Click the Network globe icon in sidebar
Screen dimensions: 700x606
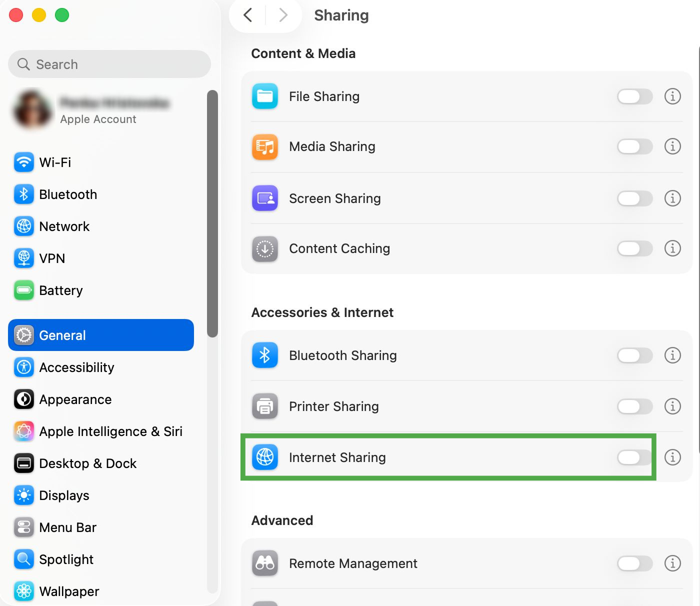(24, 226)
